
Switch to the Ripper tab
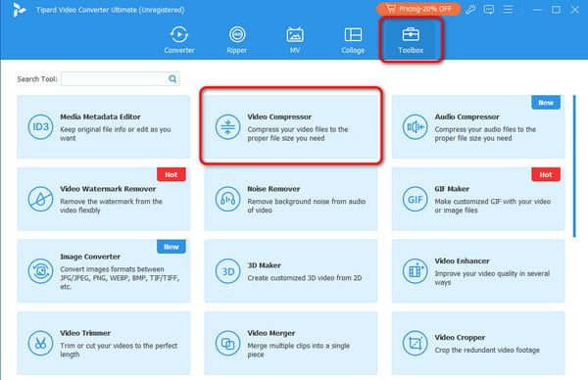click(x=237, y=40)
